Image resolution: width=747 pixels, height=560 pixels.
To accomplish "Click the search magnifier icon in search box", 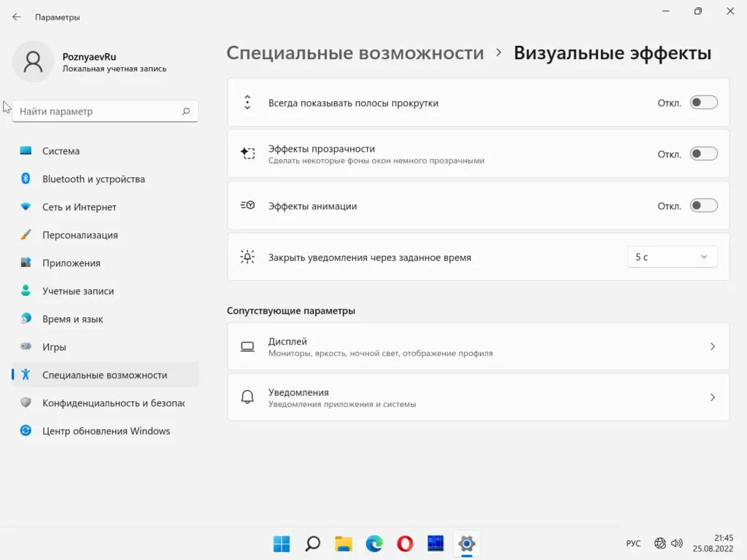I will (186, 112).
